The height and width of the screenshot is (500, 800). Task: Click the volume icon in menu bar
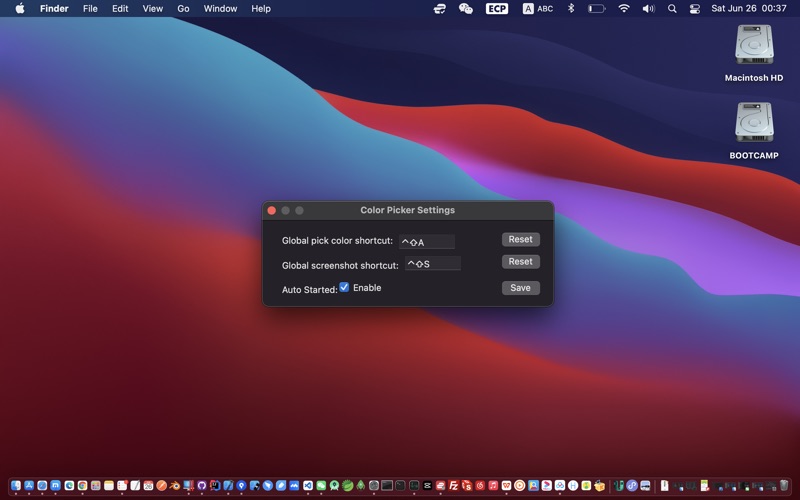(648, 9)
